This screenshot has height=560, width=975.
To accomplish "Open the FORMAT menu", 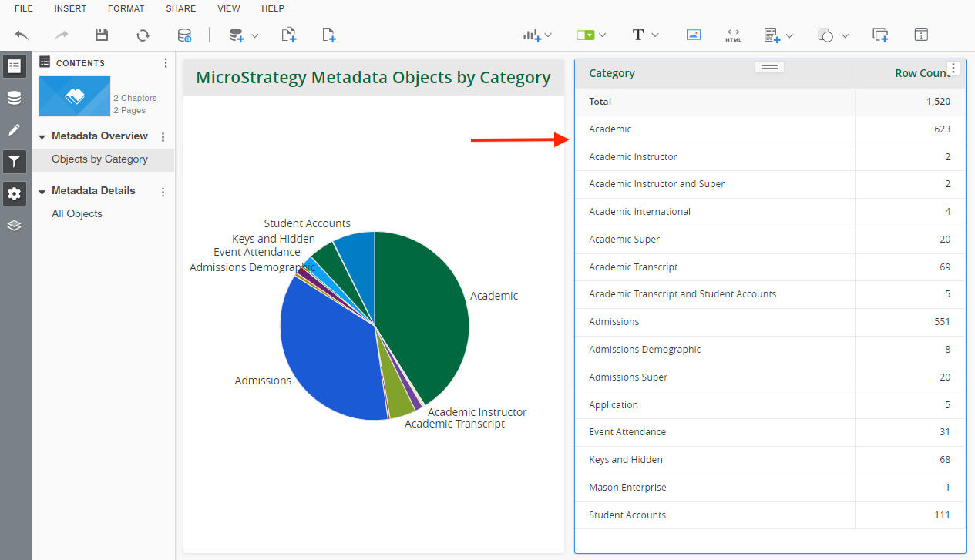I will click(x=126, y=8).
